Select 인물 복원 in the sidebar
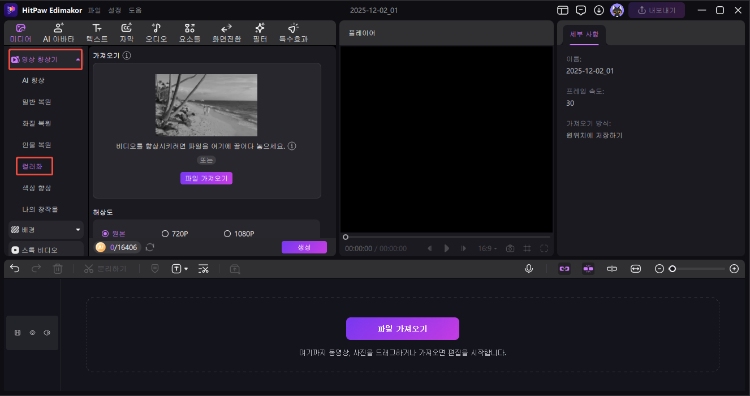750x396 pixels. [x=36, y=144]
